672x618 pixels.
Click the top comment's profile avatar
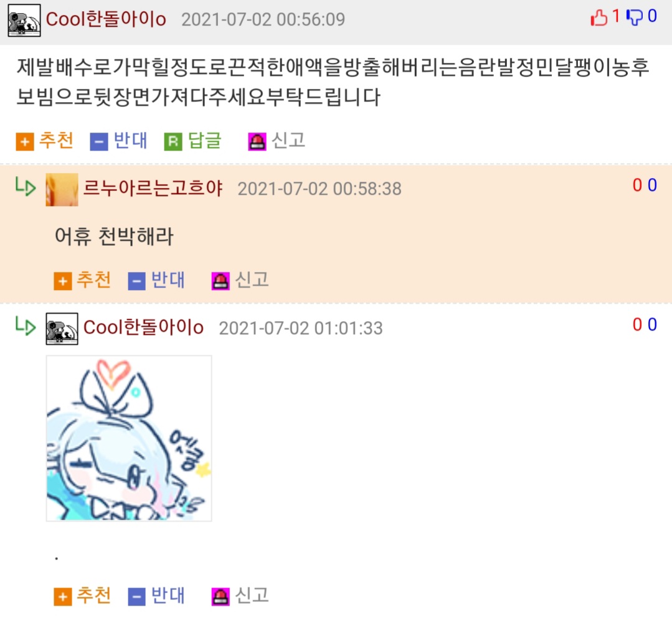24,20
